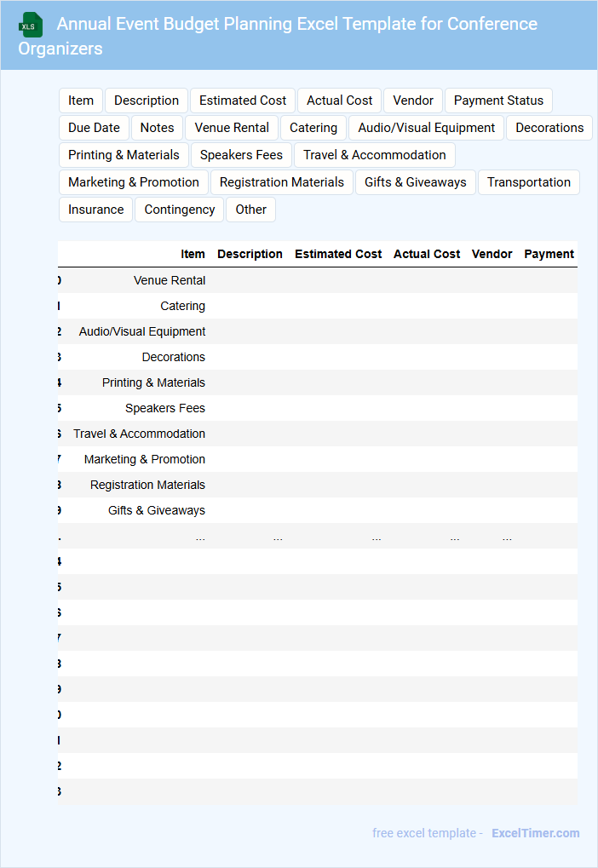Click the Gifts & Giveaways table row
This screenshot has width=598, height=868.
(x=318, y=510)
